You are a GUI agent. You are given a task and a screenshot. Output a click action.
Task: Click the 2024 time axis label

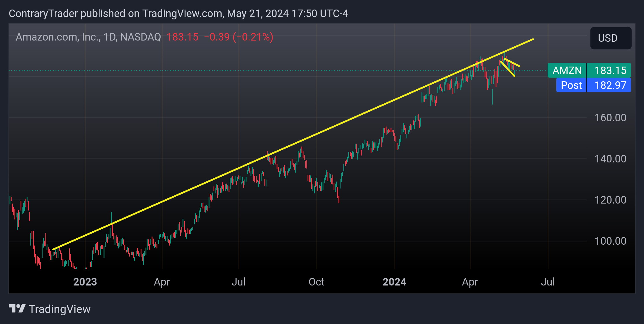coord(394,282)
